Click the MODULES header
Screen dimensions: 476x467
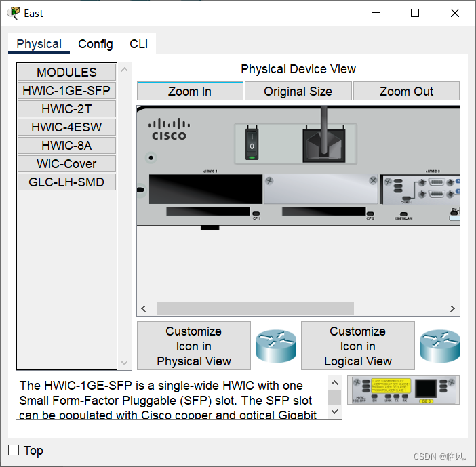pos(66,73)
